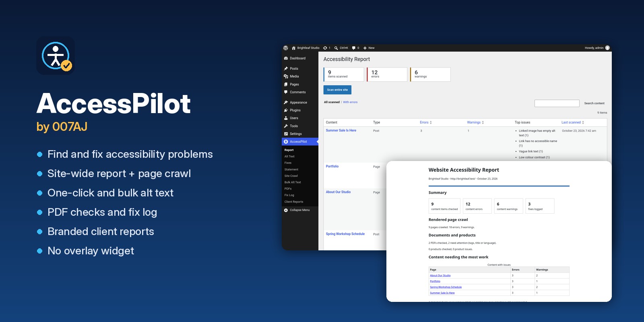
Task: Click the '12 errors' stat card
Action: [387, 74]
